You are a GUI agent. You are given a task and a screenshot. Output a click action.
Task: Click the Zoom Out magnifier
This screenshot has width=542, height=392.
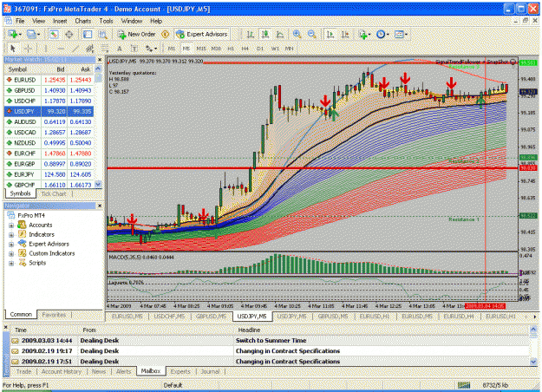click(311, 34)
